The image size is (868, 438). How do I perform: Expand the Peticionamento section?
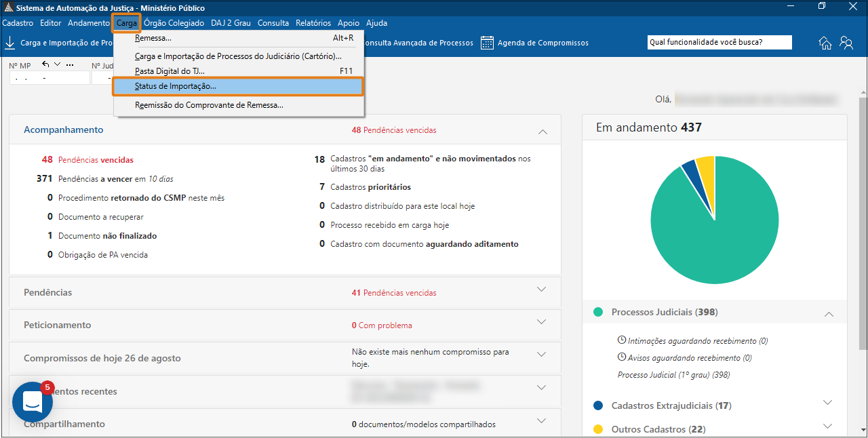point(541,322)
